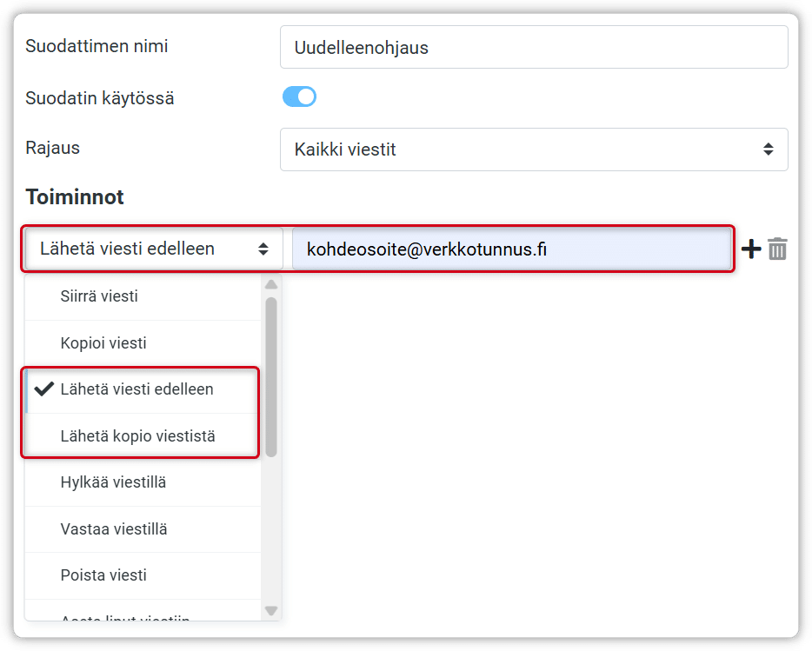Choose Hylkää viestillä from the list
Viewport: 812px width, 651px height.
(114, 482)
